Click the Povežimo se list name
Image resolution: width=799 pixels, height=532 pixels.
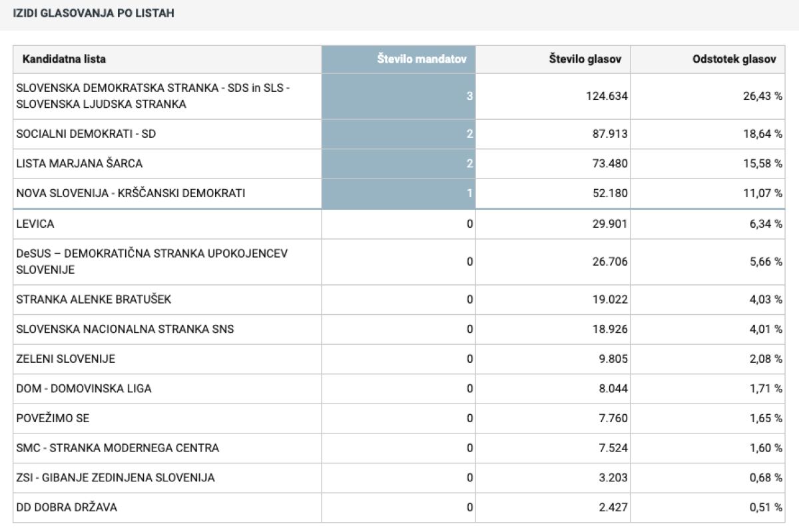click(53, 418)
